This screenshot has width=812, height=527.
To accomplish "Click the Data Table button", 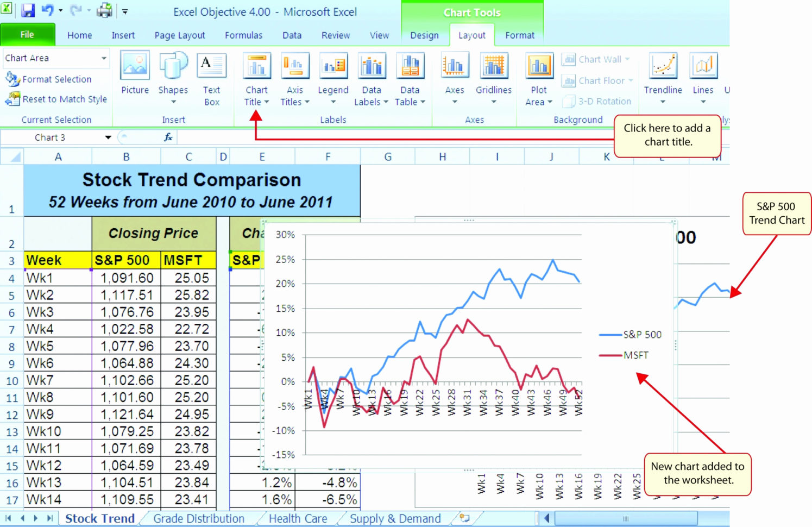I will (410, 80).
